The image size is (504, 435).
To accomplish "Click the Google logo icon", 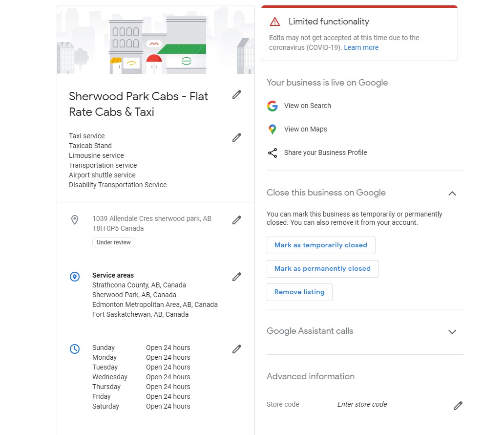I will click(x=273, y=106).
